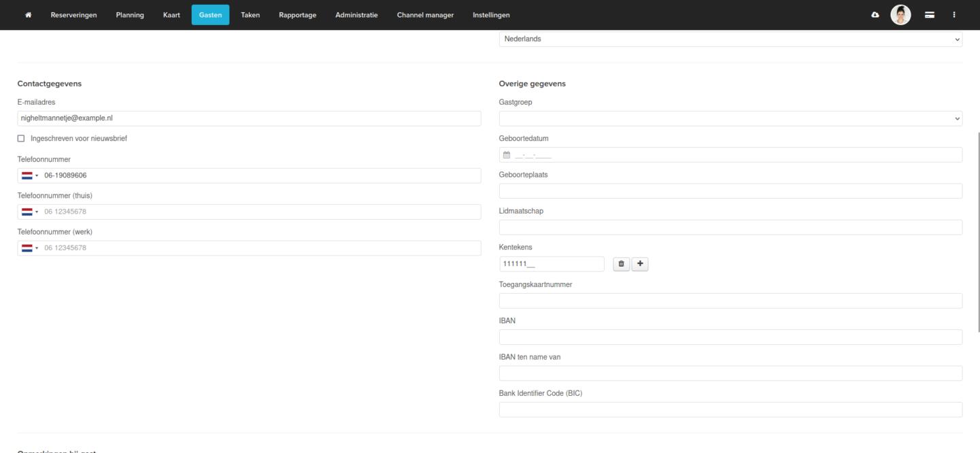The width and height of the screenshot is (980, 453).
Task: Open the Instellingen menu
Action: [x=491, y=15]
